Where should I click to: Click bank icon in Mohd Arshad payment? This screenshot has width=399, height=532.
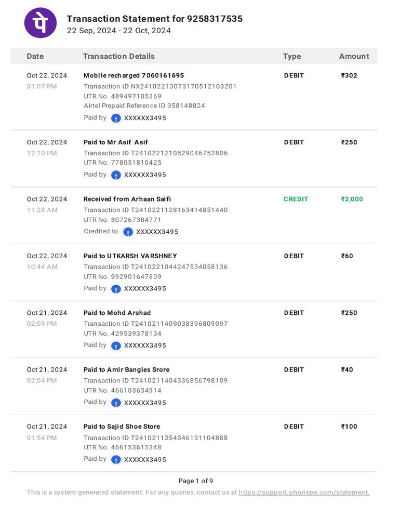tap(116, 346)
